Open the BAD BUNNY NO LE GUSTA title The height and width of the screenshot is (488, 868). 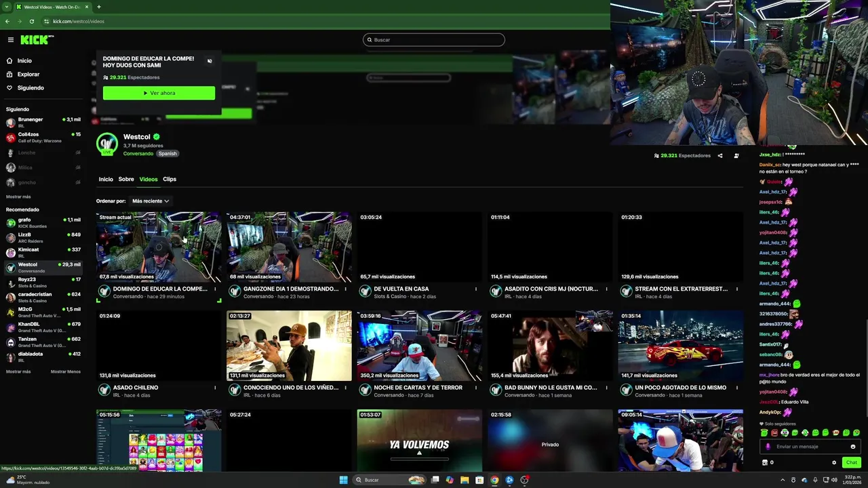551,388
